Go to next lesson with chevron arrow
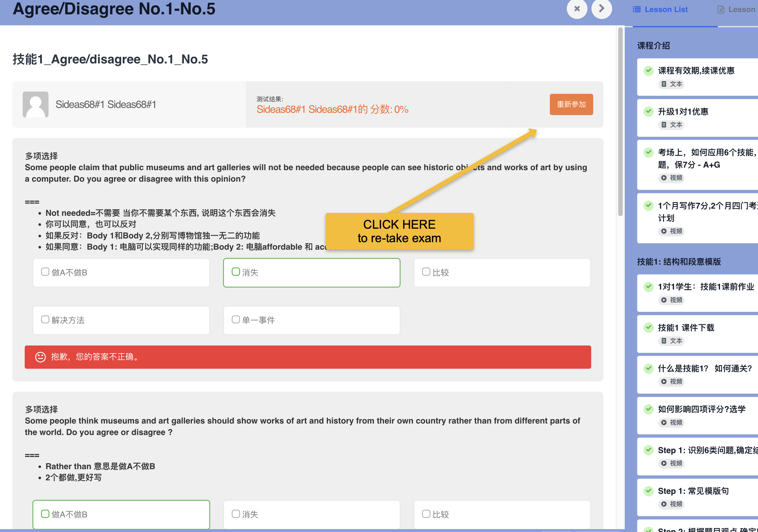 (x=601, y=9)
